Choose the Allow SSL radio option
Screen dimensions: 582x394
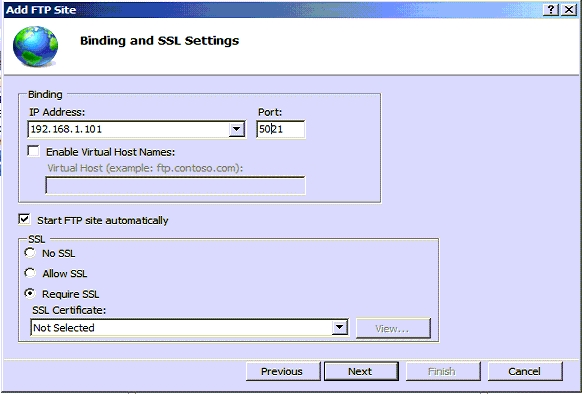point(30,273)
